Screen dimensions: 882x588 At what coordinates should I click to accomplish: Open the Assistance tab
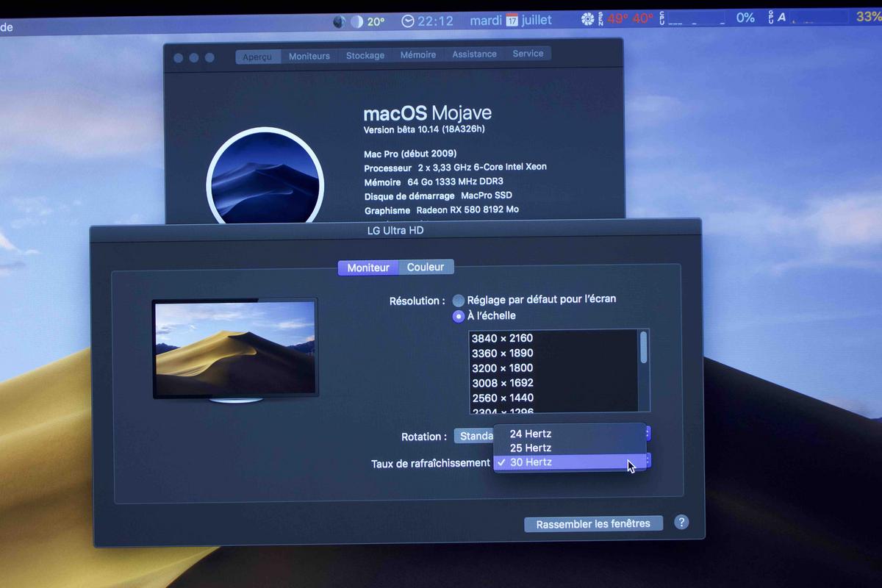coord(474,54)
